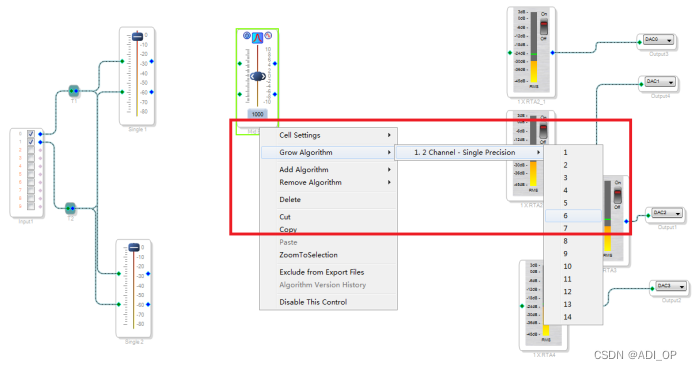This screenshot has height=370, width=692.
Task: Enable Input1 channel 2 checkbox
Action: click(31, 150)
